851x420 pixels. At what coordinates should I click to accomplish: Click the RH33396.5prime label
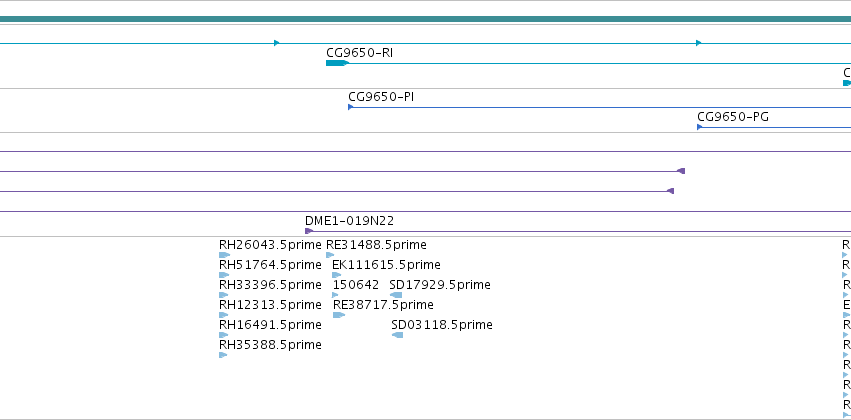[x=270, y=285]
